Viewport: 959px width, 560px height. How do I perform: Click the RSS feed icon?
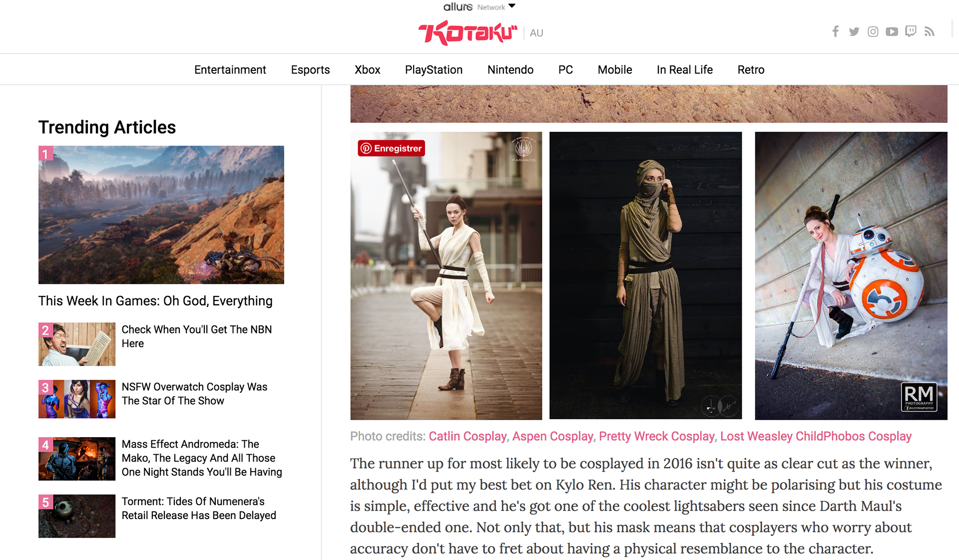pos(929,32)
